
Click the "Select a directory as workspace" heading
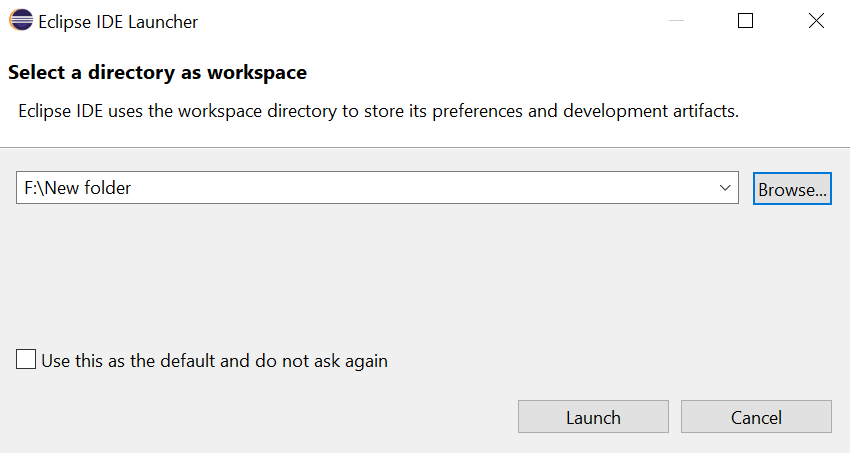[157, 73]
